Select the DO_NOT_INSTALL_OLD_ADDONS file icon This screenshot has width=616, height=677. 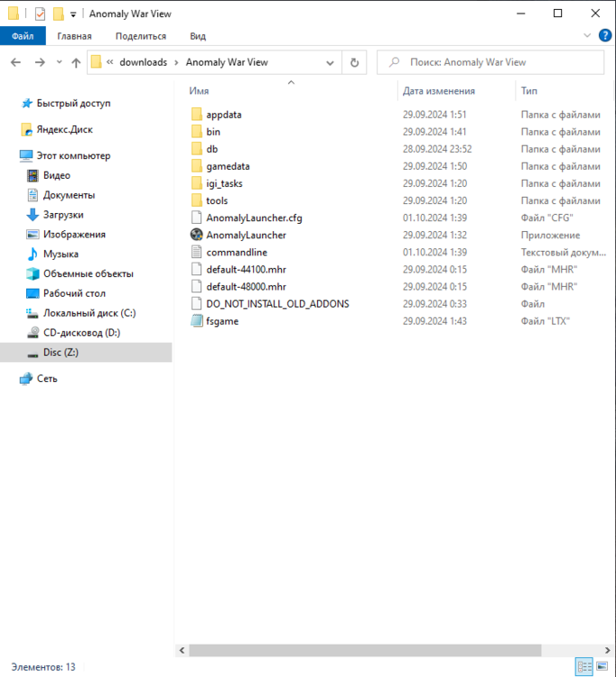pos(197,304)
